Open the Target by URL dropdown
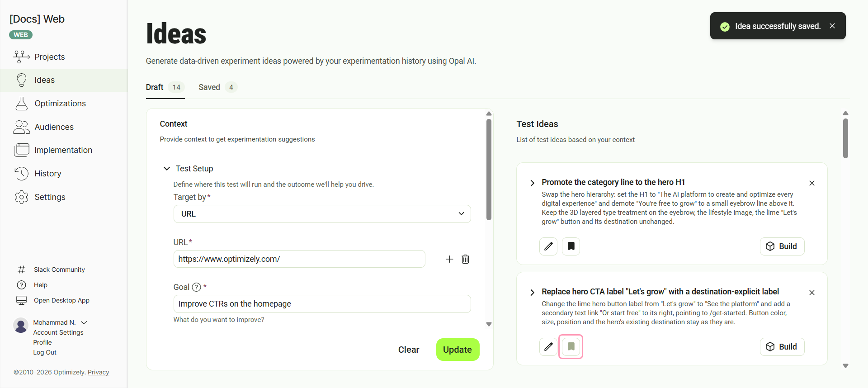The image size is (868, 388). [x=322, y=214]
